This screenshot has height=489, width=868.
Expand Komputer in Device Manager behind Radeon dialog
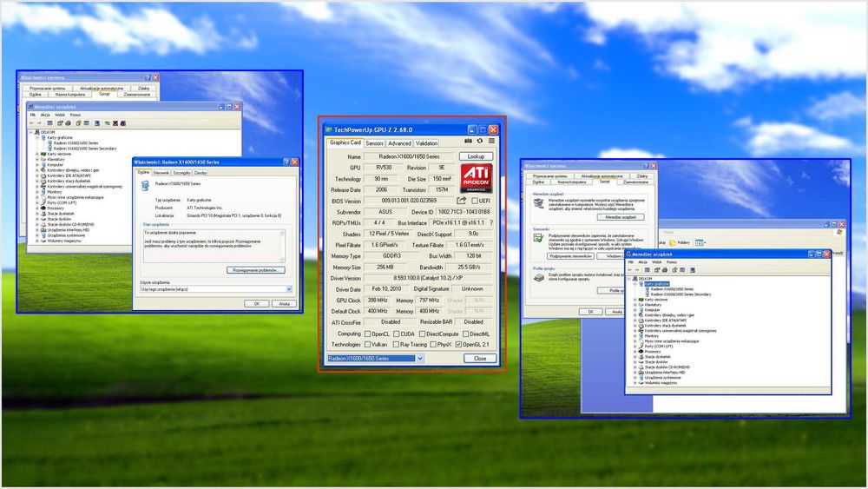(x=37, y=164)
